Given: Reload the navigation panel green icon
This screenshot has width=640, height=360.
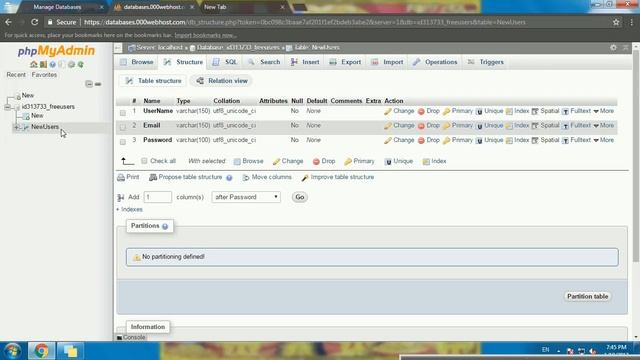Looking at the screenshot, I should point(81,64).
